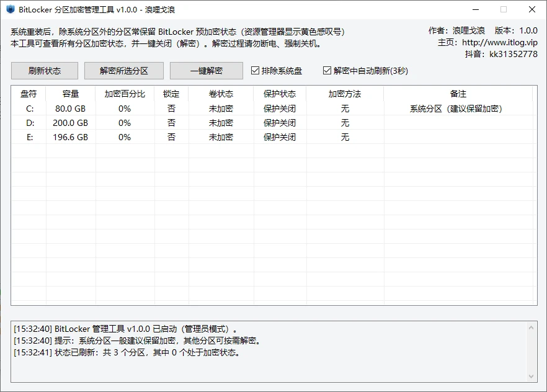Click the 抖音: kk31352778 text

(501, 54)
